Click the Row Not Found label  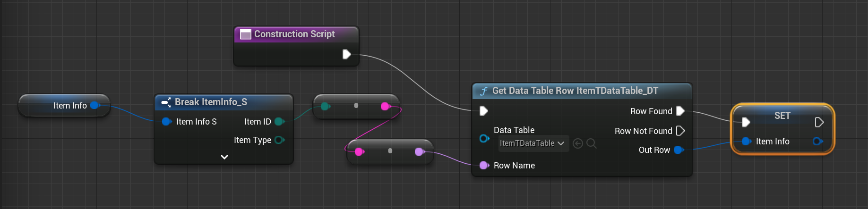tap(643, 131)
